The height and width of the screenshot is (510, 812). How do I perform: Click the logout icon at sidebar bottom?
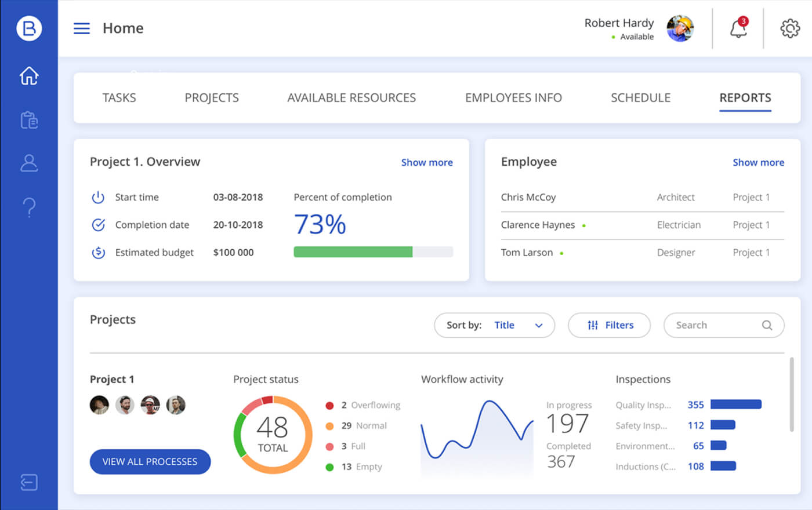[29, 482]
